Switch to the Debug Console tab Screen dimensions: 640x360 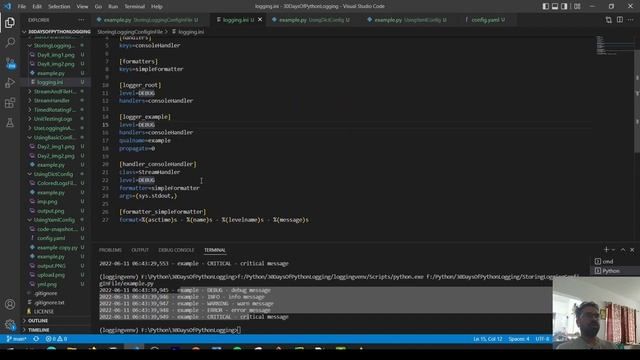tap(176, 250)
